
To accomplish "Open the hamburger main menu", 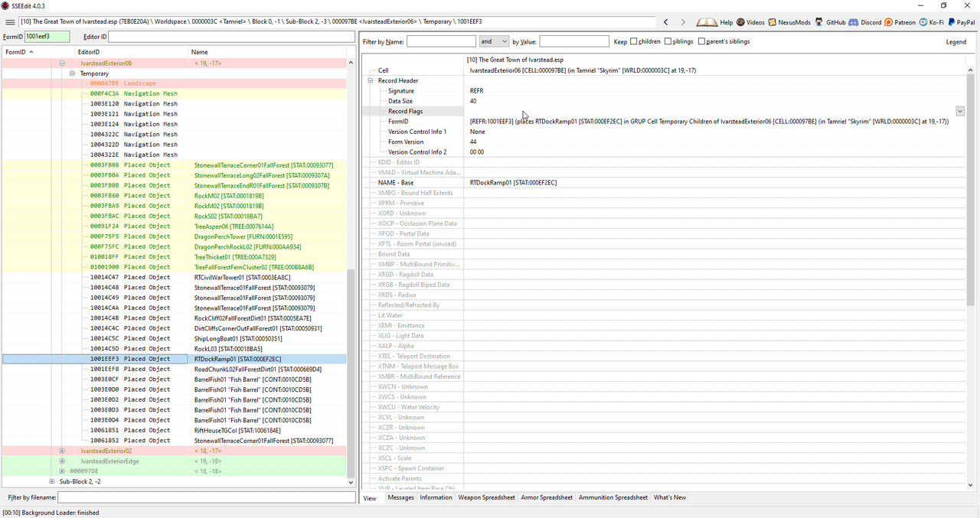I will click(10, 22).
